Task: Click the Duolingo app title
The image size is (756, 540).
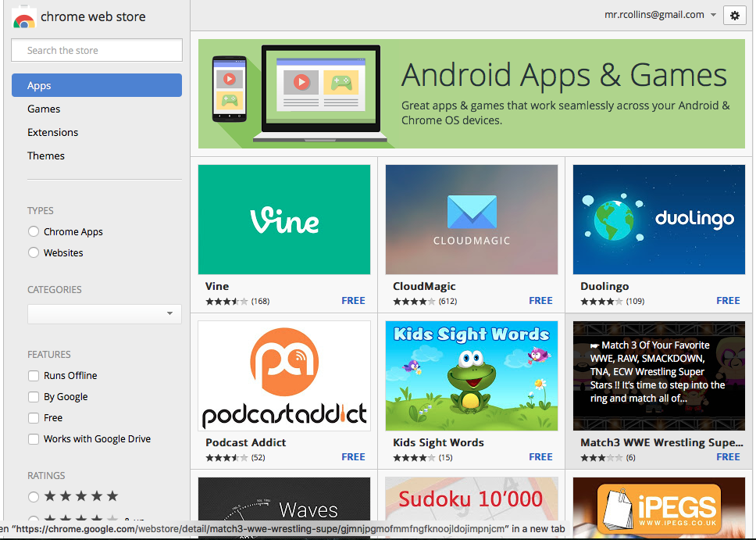Action: pos(604,286)
